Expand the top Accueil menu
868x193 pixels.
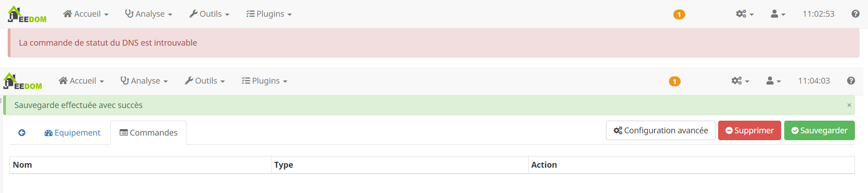point(86,14)
